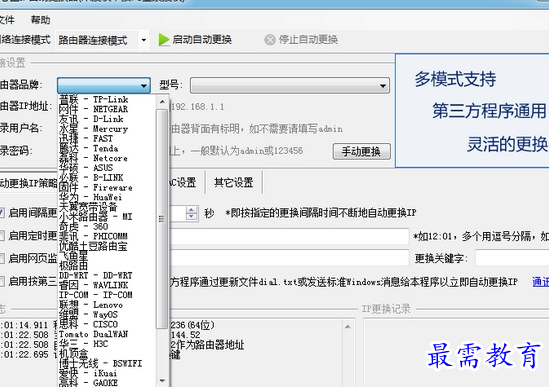549x387 pixels.
Task: Select 华三 - H3C in brand list
Action: pyautogui.click(x=106, y=344)
